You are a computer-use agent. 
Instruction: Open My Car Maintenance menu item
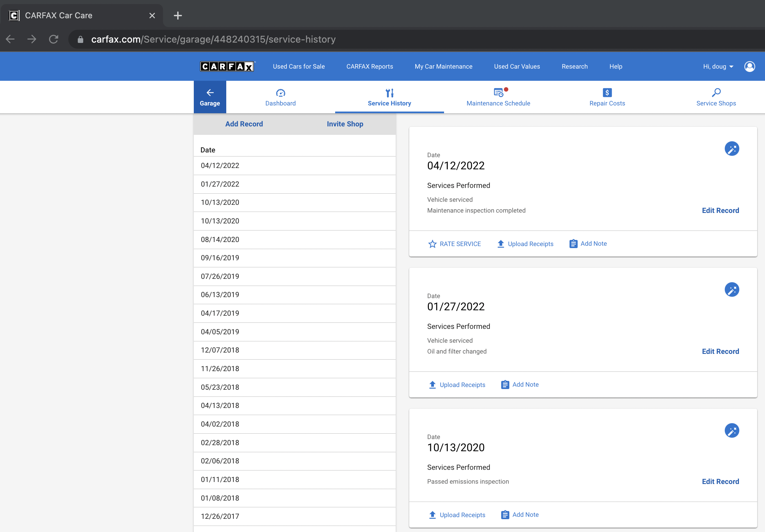pyautogui.click(x=444, y=67)
